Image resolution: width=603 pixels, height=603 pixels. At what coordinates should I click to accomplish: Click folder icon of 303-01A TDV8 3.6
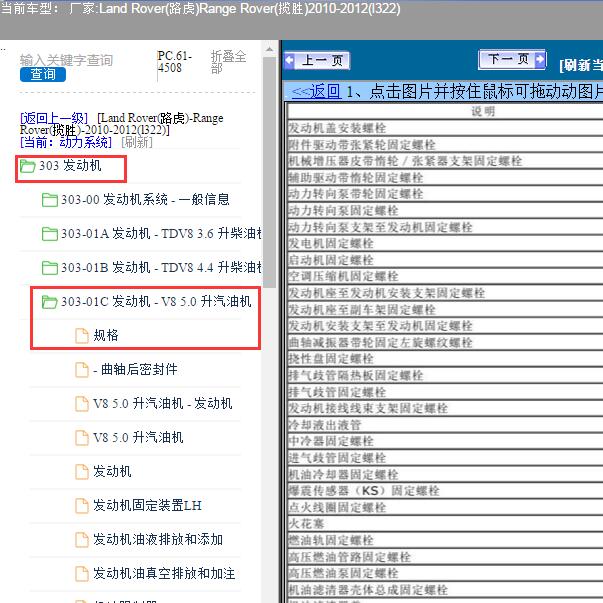[x=50, y=234]
